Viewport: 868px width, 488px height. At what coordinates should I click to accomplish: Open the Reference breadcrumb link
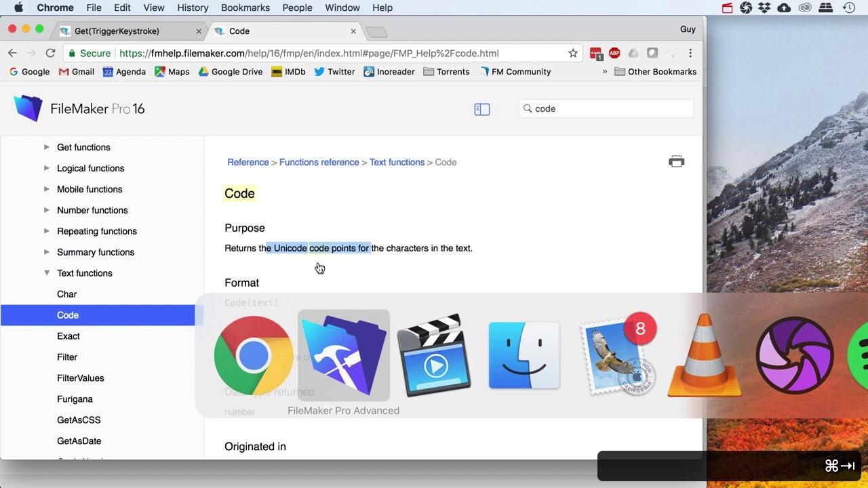click(x=248, y=162)
